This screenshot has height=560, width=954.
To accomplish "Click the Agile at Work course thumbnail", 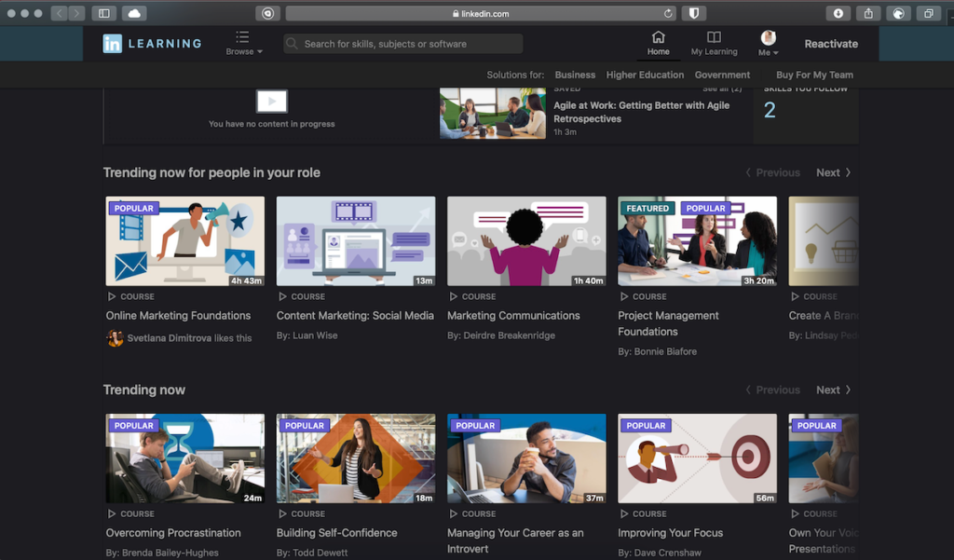I will coord(492,114).
